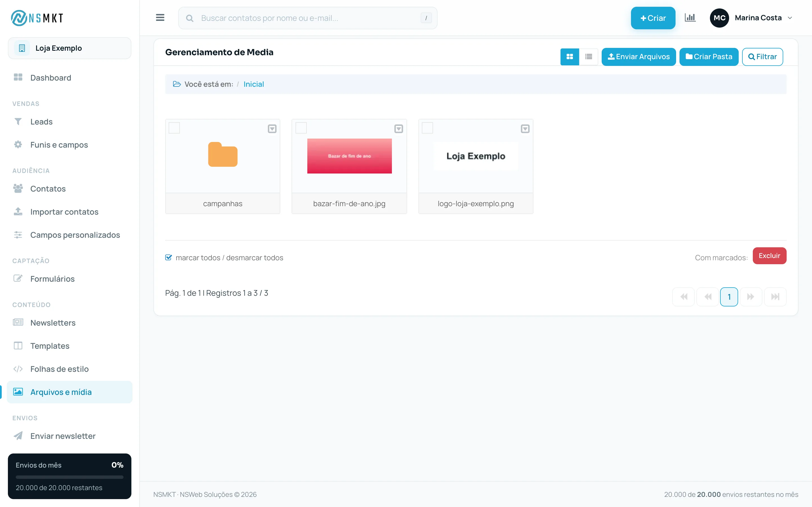Open the Marina Costa user dropdown

tap(751, 18)
